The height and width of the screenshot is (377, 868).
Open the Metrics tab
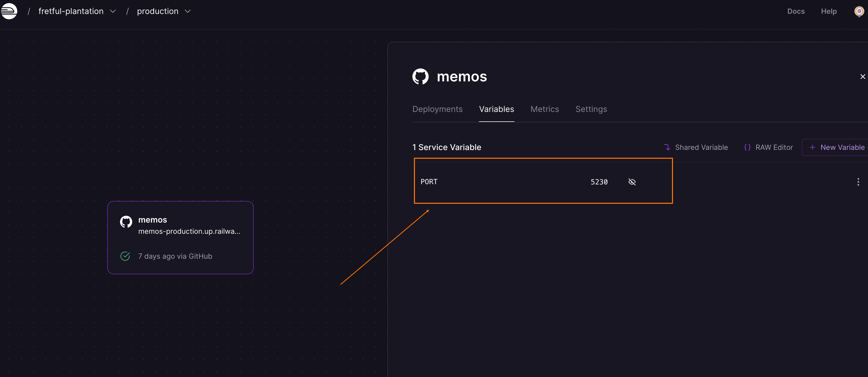tap(544, 109)
